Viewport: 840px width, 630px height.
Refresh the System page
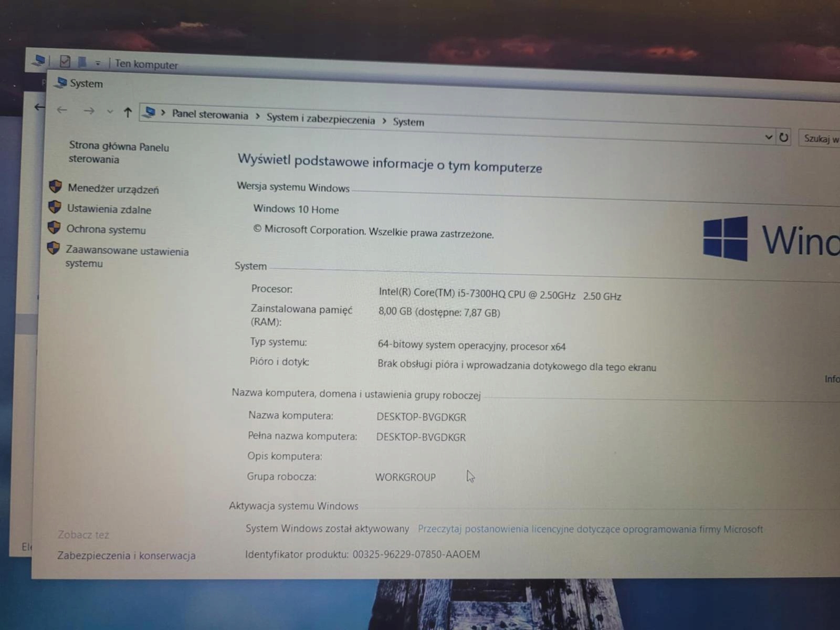pos(784,138)
